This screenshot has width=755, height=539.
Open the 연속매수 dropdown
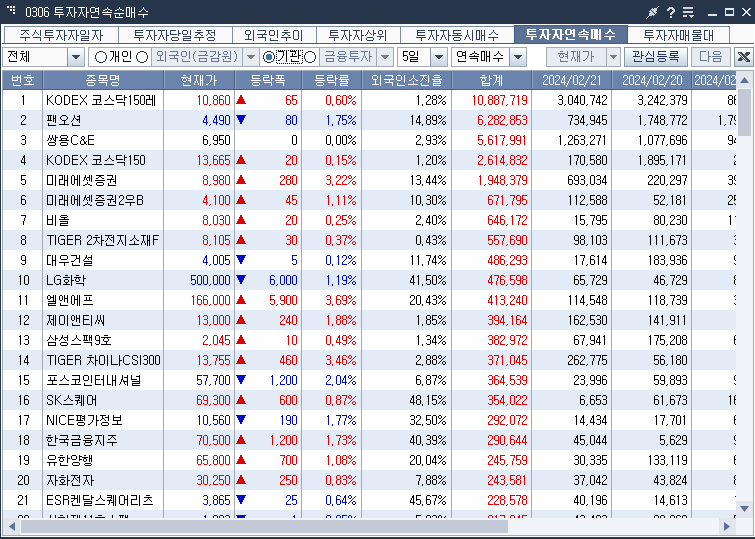coord(518,57)
